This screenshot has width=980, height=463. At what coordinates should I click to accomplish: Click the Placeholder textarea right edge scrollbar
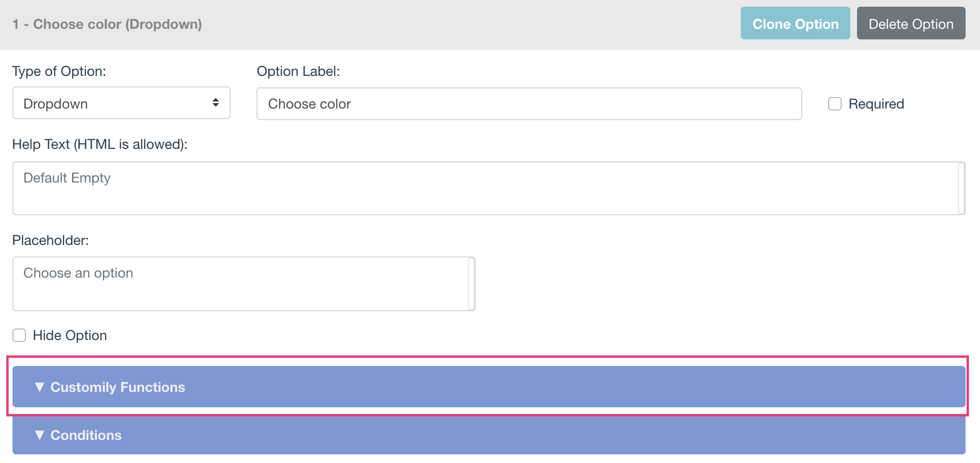[471, 284]
